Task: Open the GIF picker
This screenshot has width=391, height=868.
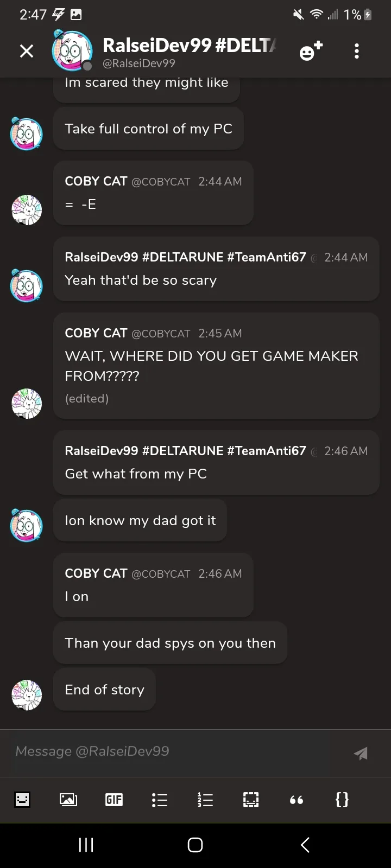Action: (x=113, y=799)
